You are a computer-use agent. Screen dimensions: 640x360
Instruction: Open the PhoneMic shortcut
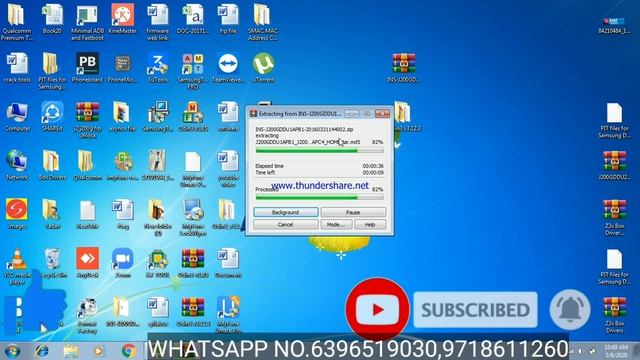[x=122, y=68]
